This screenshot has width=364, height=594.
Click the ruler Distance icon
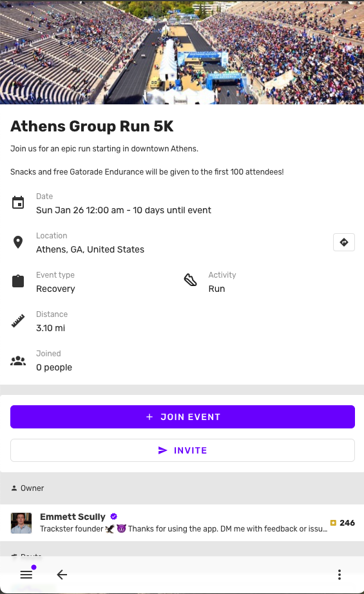tap(18, 321)
